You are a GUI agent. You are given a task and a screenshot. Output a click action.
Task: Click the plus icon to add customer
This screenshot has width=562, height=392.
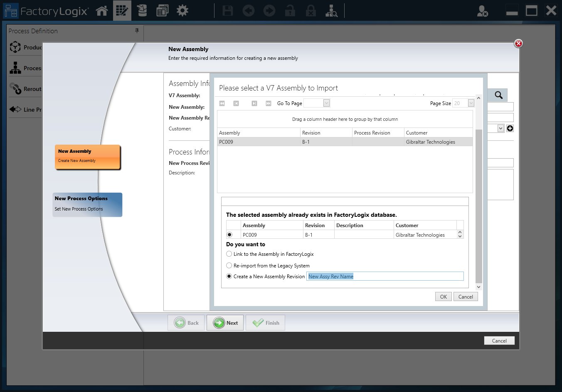pyautogui.click(x=510, y=128)
